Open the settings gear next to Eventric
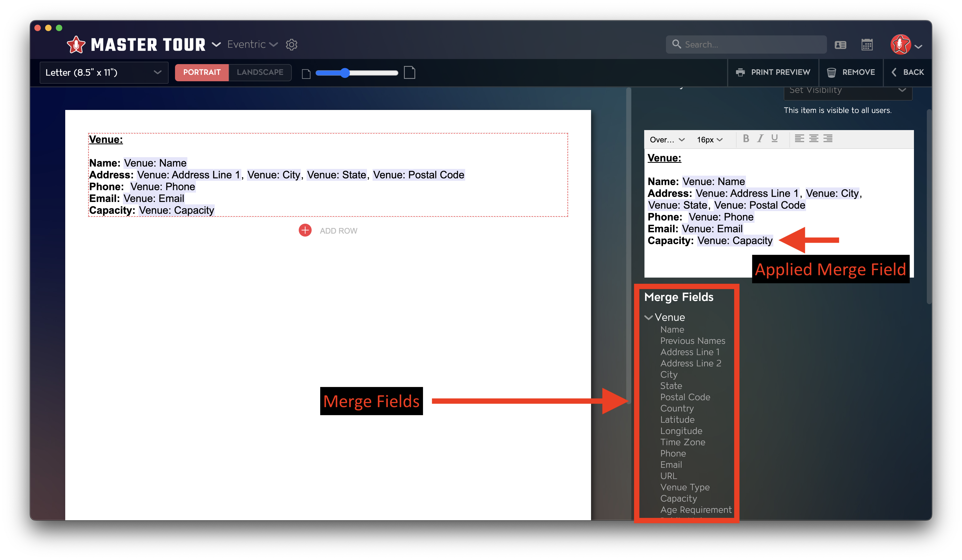962x560 pixels. click(292, 45)
